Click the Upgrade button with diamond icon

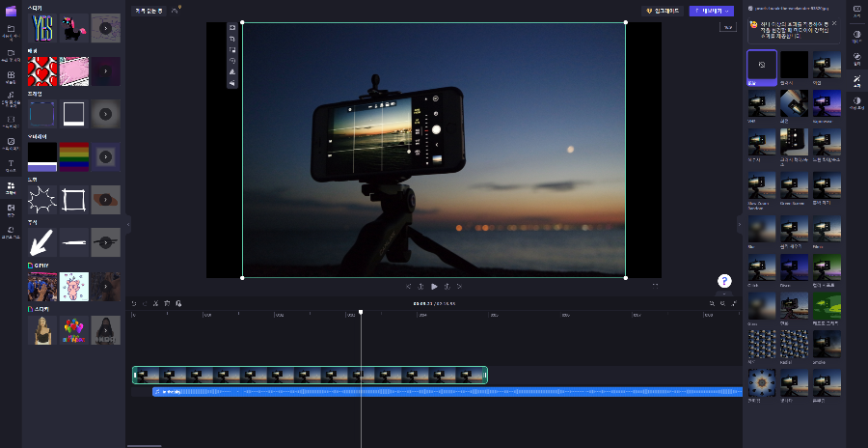pos(663,11)
